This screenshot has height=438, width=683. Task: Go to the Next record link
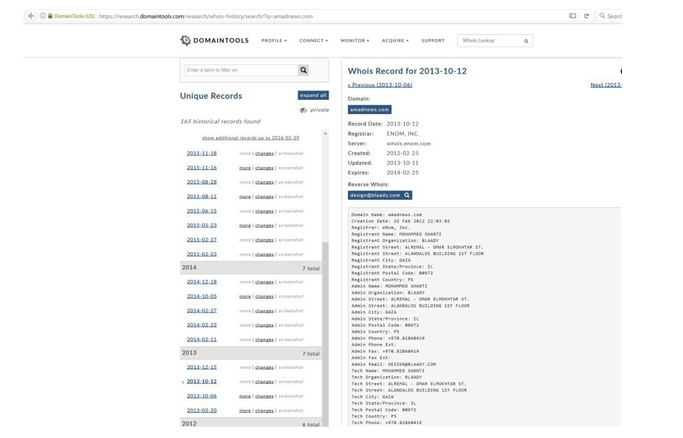(606, 85)
